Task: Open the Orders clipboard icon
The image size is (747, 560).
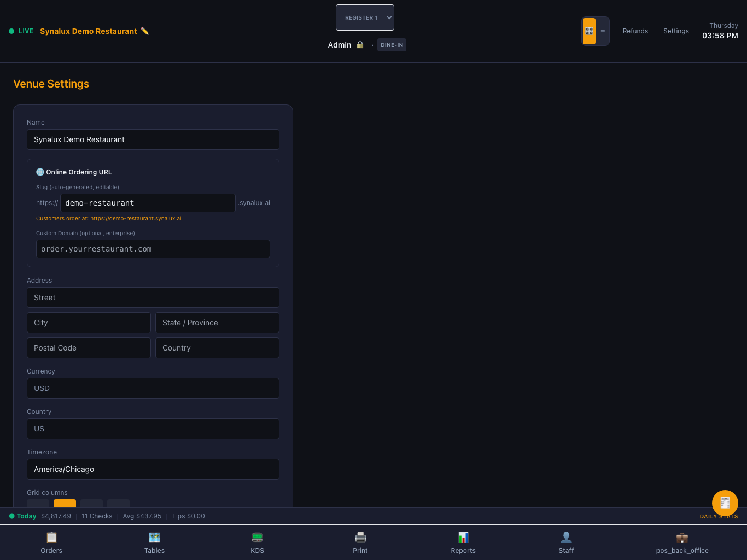Action: tap(51, 537)
